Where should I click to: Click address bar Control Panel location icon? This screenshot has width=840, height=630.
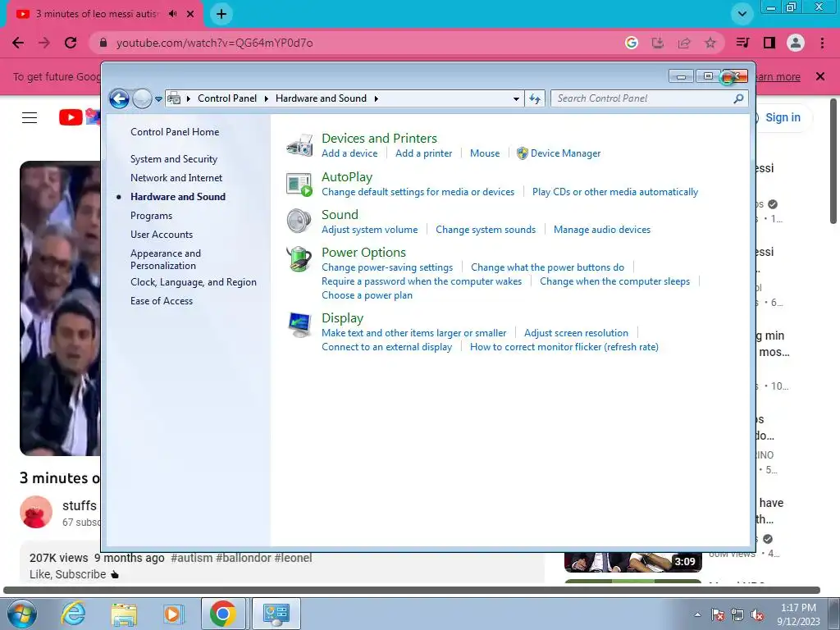pyautogui.click(x=174, y=98)
